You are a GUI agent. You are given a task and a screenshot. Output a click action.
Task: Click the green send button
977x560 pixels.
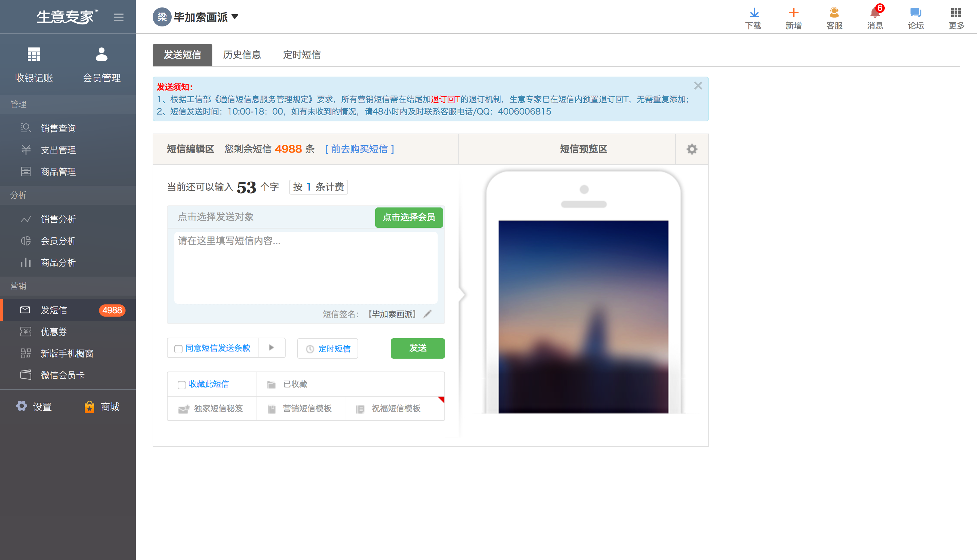pos(418,348)
